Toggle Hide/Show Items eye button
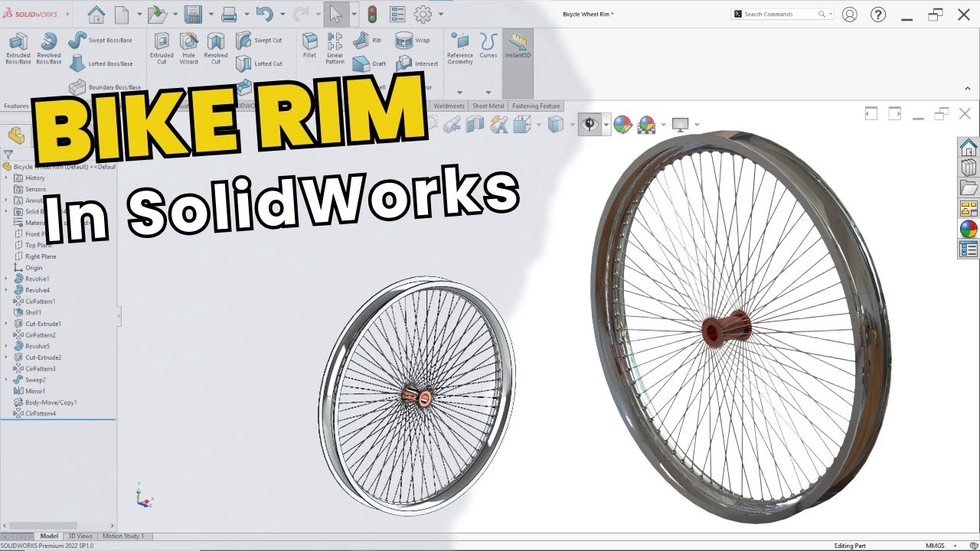This screenshot has width=980, height=551. click(590, 124)
